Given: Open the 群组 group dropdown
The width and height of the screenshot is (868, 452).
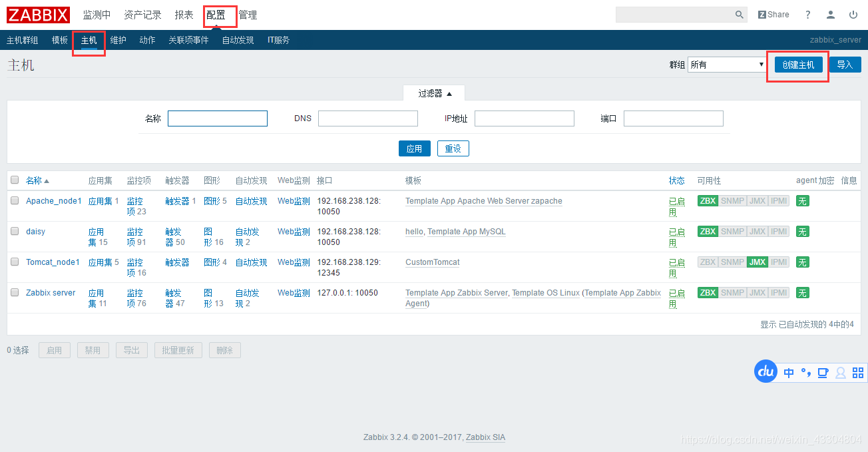Looking at the screenshot, I should 728,65.
